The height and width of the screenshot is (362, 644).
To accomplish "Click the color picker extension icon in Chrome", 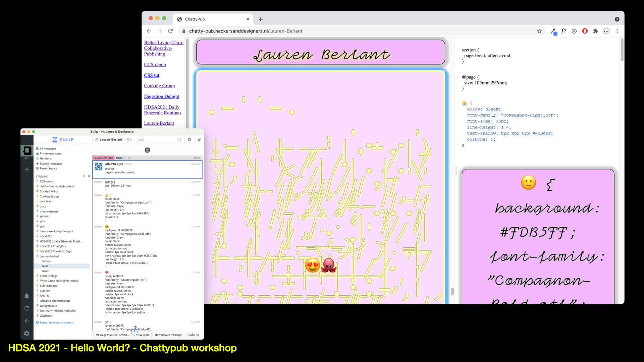I will [x=553, y=31].
